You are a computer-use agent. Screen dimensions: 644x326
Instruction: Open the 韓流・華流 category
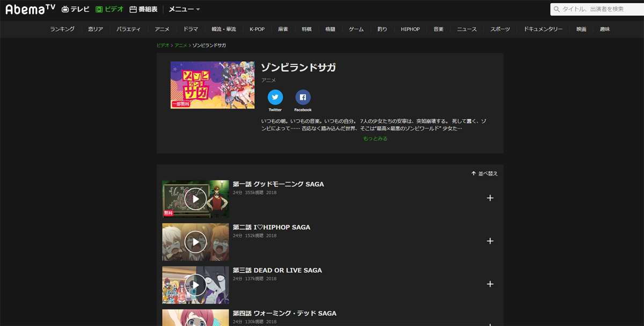224,29
